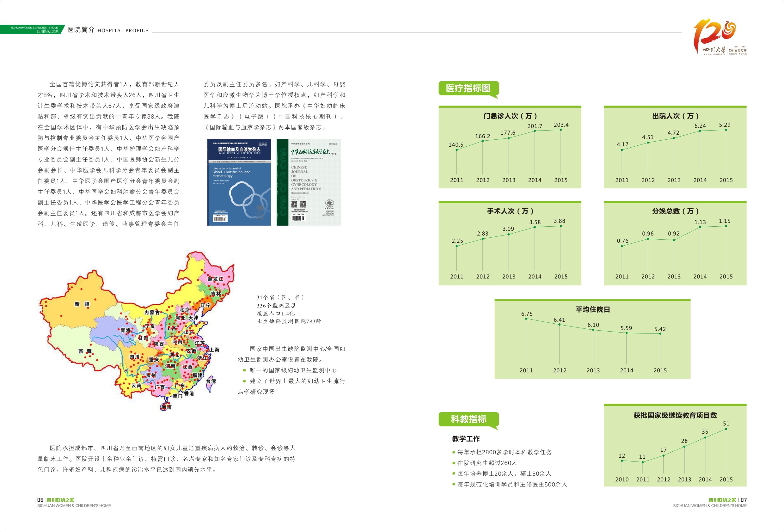This screenshot has height=532, width=784.
Task: Click the 0.76 data value
Action: tap(622, 241)
